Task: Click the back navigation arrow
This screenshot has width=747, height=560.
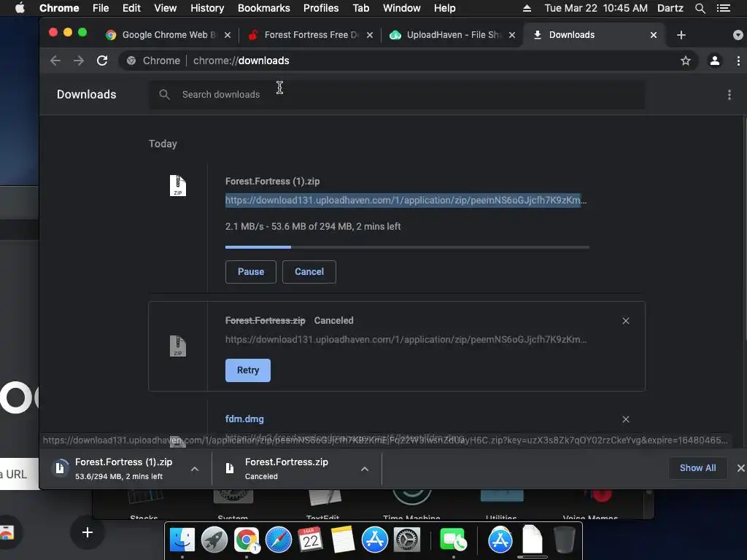Action: 55,61
